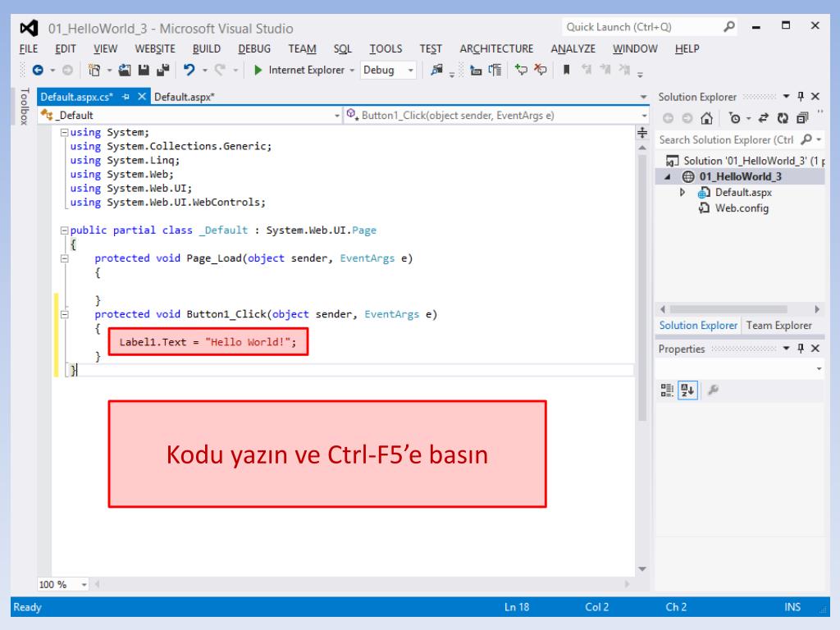The width and height of the screenshot is (840, 630).
Task: Click the 'Ln 18' status bar text
Action: [x=517, y=607]
